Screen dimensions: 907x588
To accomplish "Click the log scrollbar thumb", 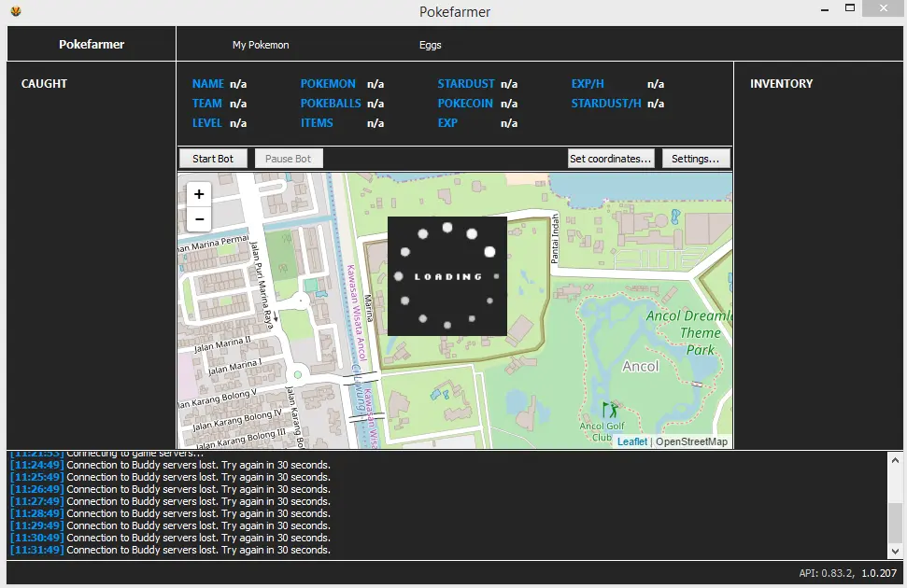I will 895,522.
